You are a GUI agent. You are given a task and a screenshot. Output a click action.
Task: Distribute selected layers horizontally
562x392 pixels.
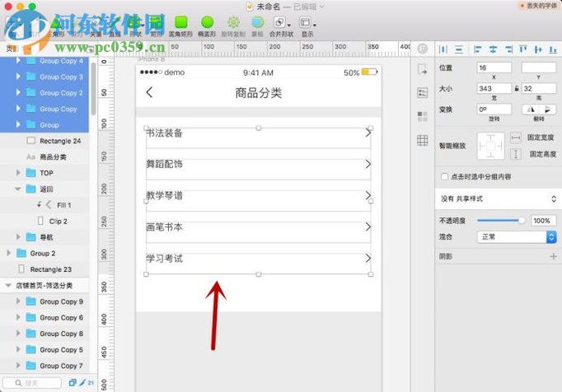[x=443, y=49]
